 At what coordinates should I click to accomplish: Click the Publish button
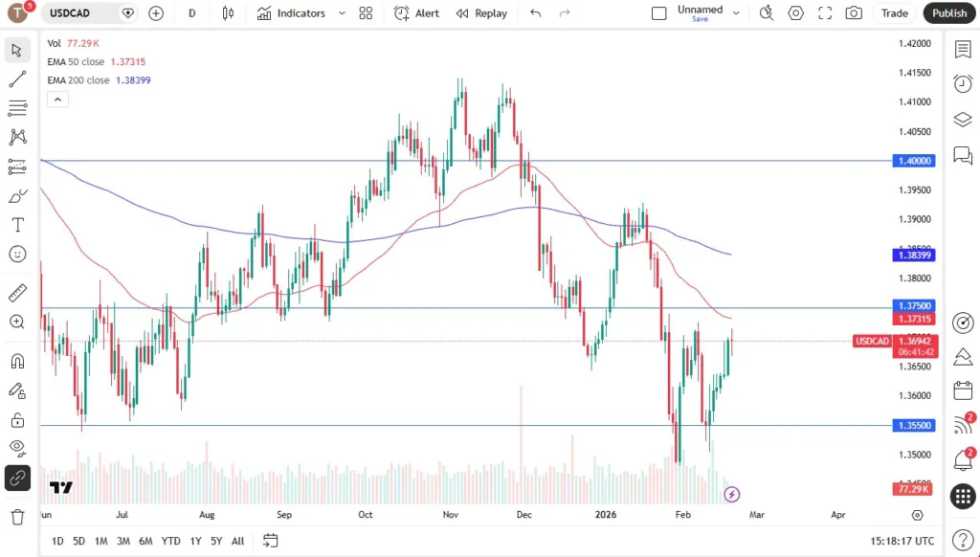click(x=948, y=12)
